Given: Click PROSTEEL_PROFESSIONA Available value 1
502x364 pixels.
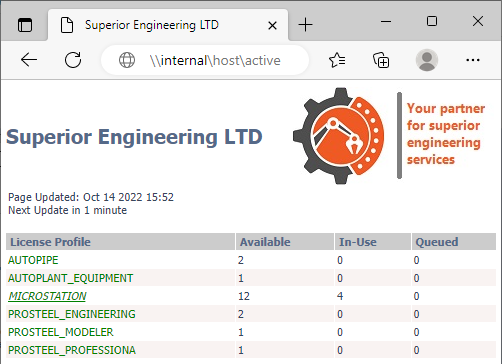Looking at the screenshot, I should pos(241,350).
